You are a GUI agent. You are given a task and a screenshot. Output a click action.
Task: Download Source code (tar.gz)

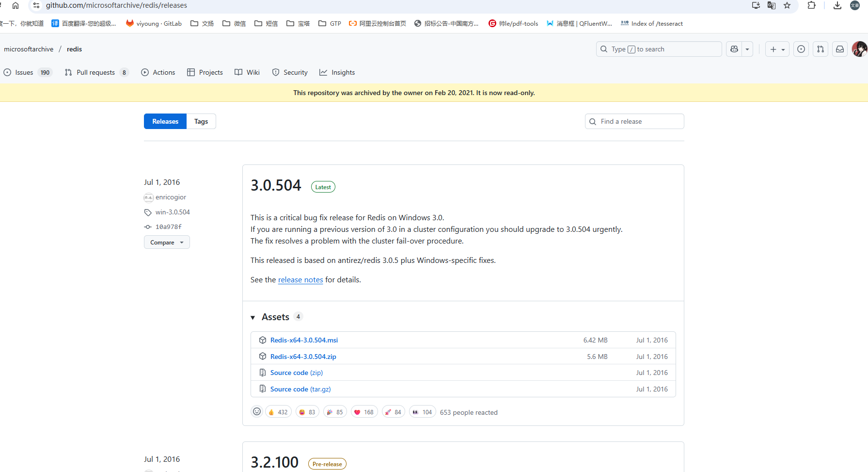pyautogui.click(x=300, y=389)
